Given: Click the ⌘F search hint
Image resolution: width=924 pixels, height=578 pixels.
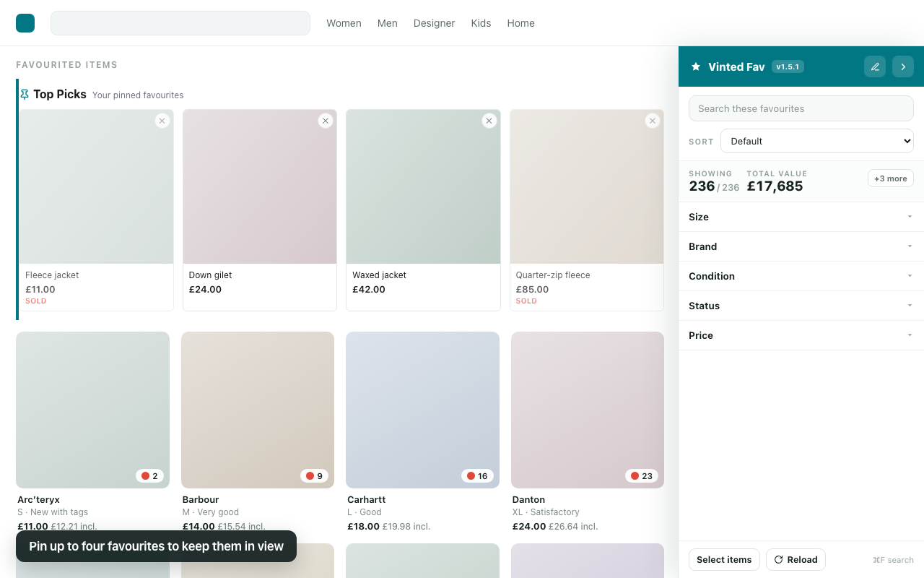Looking at the screenshot, I should [893, 560].
